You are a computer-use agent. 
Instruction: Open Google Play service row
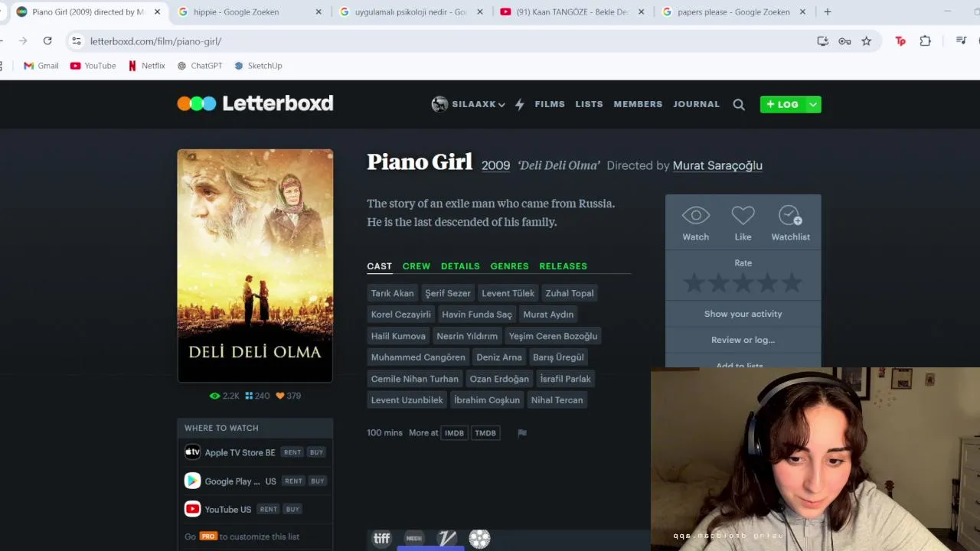coord(230,481)
